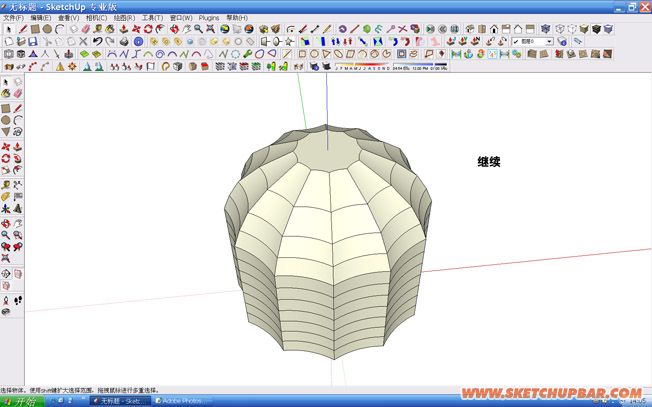Viewport: 652px width, 407px height.
Task: Select the Paint Bucket in top toolbar
Action: coord(110,29)
